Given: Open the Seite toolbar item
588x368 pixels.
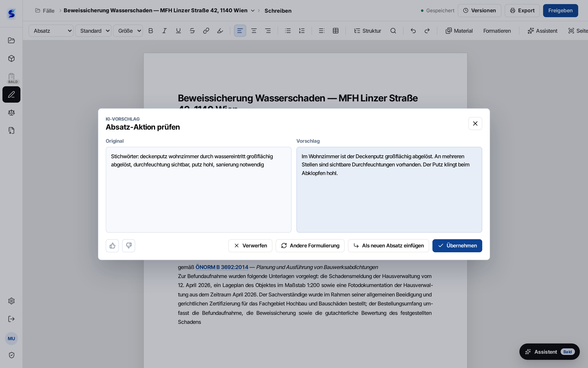Looking at the screenshot, I should point(578,31).
